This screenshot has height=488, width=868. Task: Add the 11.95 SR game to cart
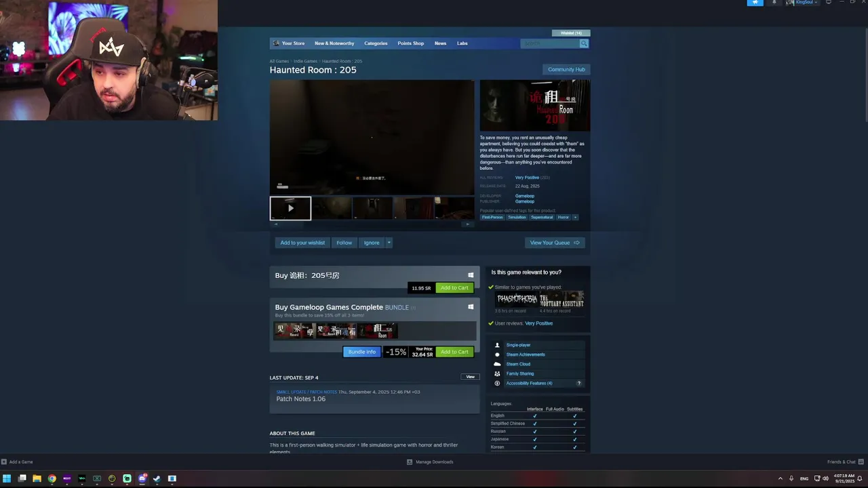coord(454,288)
